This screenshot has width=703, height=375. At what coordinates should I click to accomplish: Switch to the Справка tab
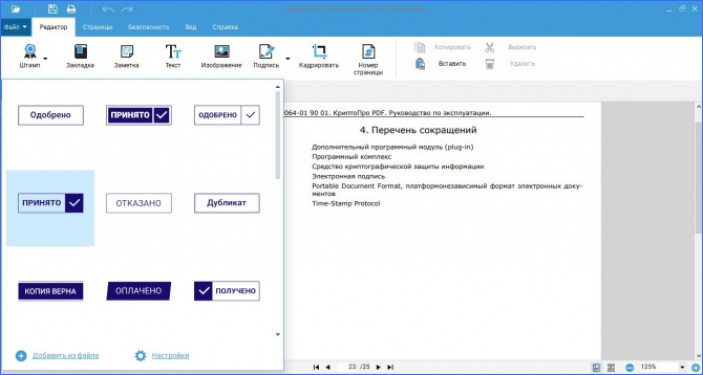point(225,27)
